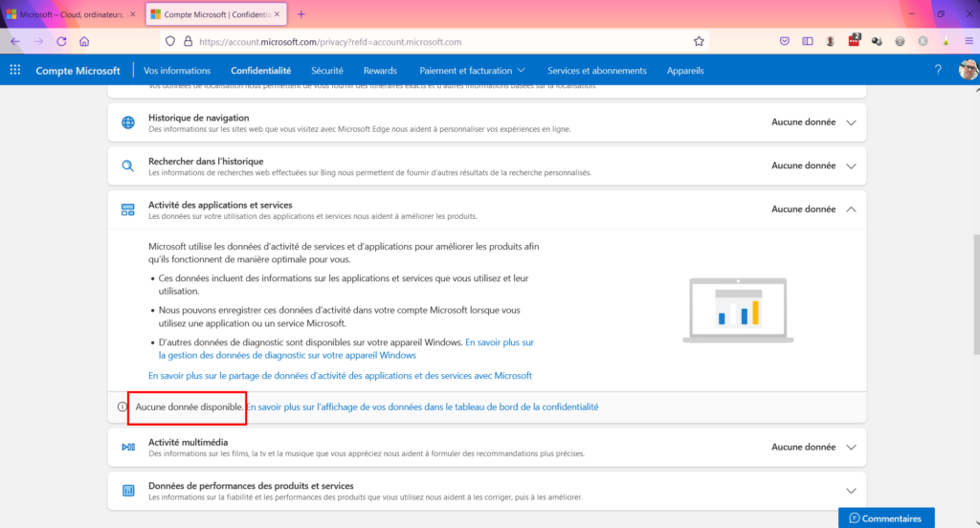Open the Paiement et facturation dropdown
The height and width of the screenshot is (528, 980).
click(x=472, y=71)
